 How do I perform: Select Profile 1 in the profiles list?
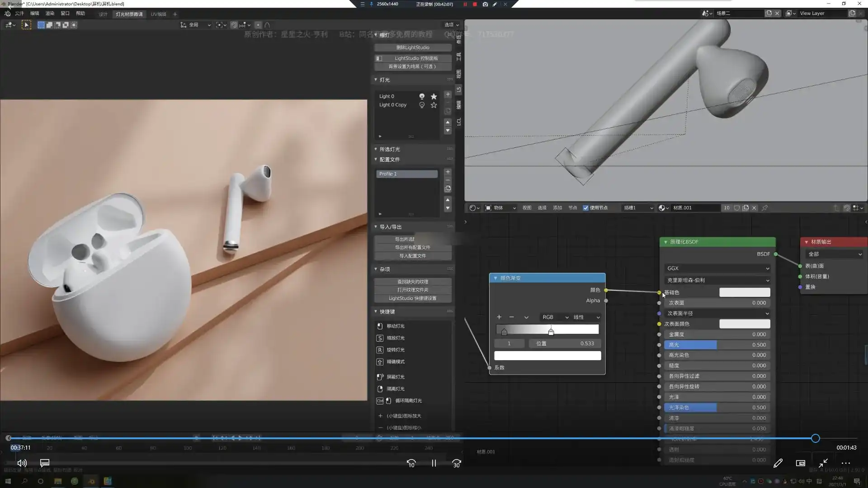point(406,174)
